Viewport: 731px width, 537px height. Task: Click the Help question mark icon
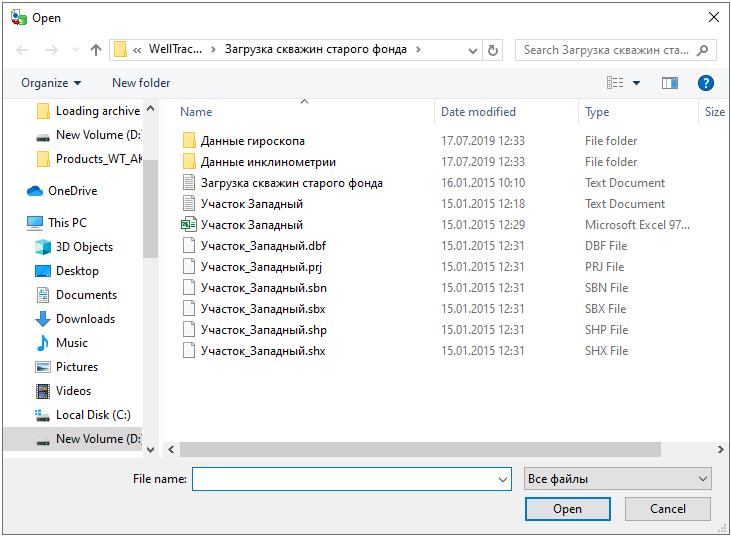click(706, 83)
